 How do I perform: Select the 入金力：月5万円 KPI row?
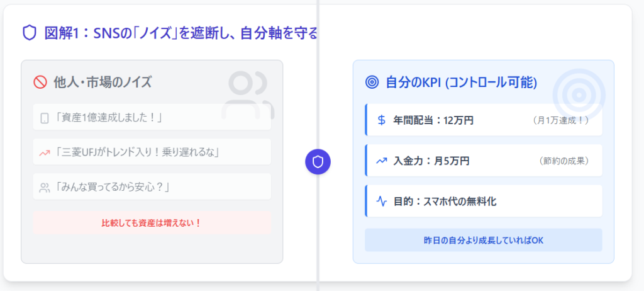click(x=483, y=161)
